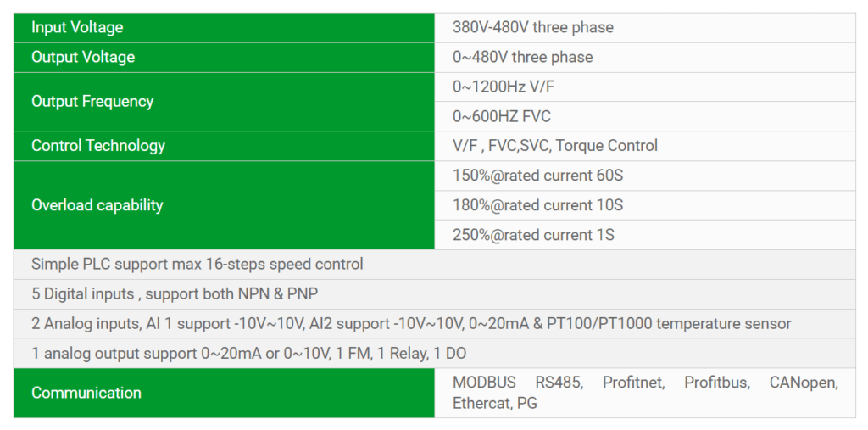
Task: Click the 180%@rated current 10S value
Action: pos(537,205)
